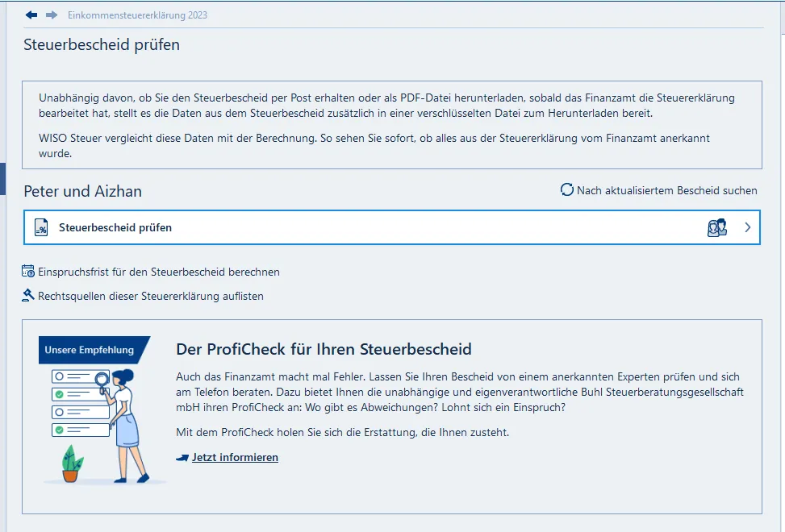Image resolution: width=785 pixels, height=532 pixels.
Task: Click the 'Unsere Empfehlung' banner badge
Action: coord(90,351)
